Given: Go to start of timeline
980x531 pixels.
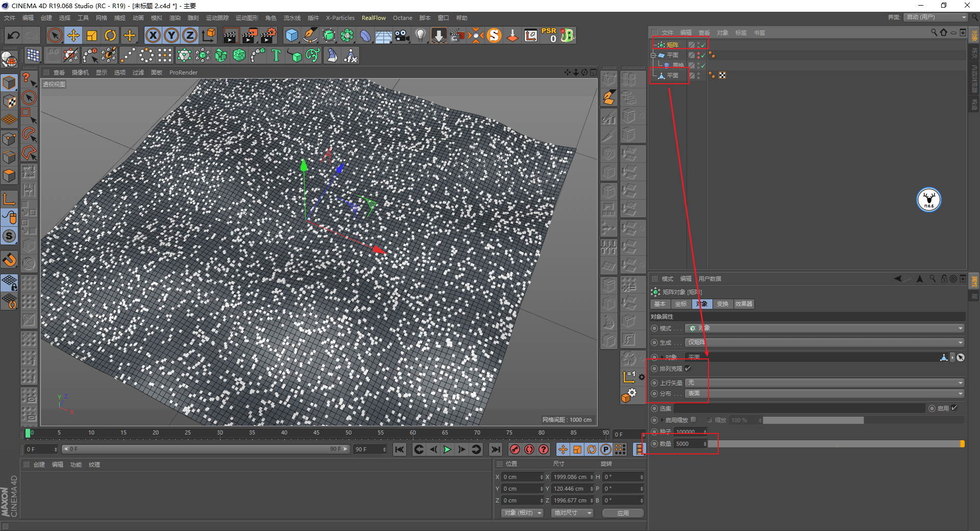Looking at the screenshot, I should 400,449.
